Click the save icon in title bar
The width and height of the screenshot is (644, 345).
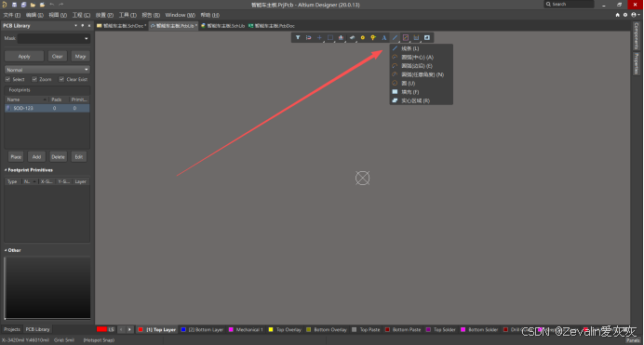pos(14,5)
